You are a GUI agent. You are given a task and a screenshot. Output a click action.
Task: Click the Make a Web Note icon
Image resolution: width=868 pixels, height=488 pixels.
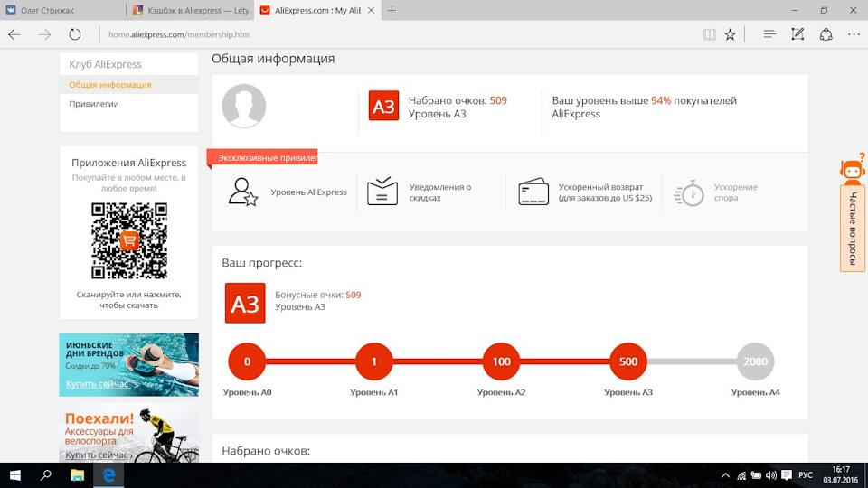[x=797, y=34]
